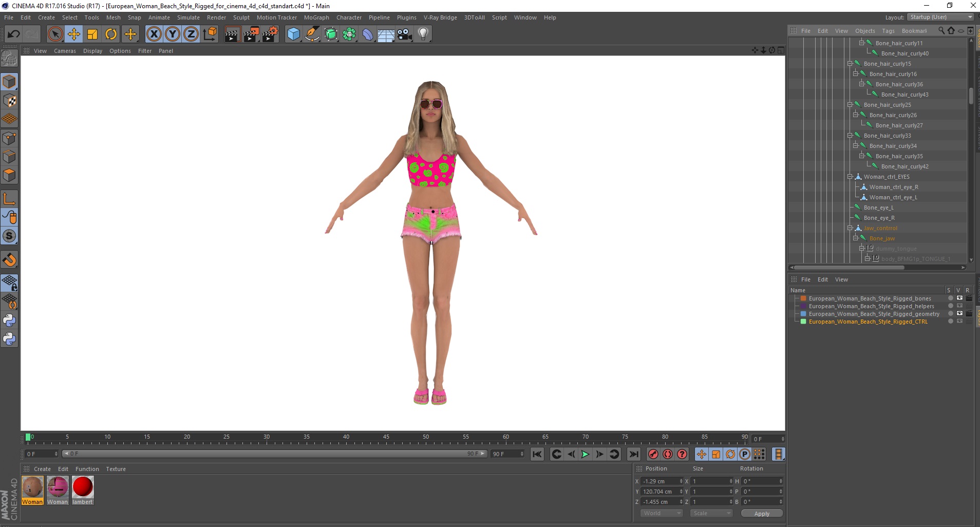Collapse the Bone_jaw tree node
Viewport: 980px width, 527px height.
(x=856, y=238)
